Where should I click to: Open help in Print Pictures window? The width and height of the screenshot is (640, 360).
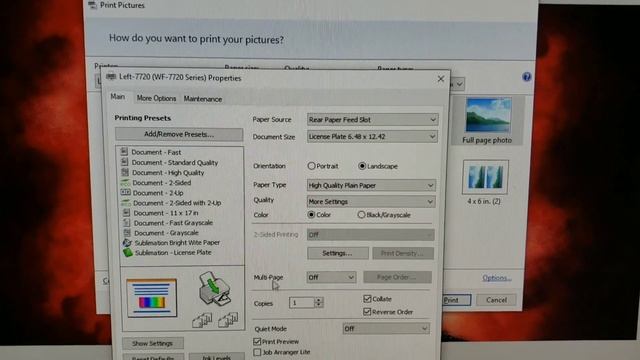(527, 77)
